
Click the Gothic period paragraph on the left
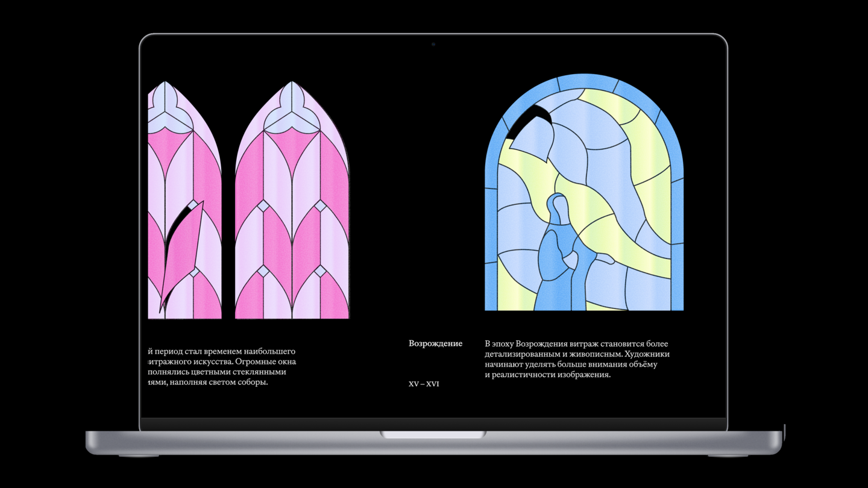(x=222, y=366)
